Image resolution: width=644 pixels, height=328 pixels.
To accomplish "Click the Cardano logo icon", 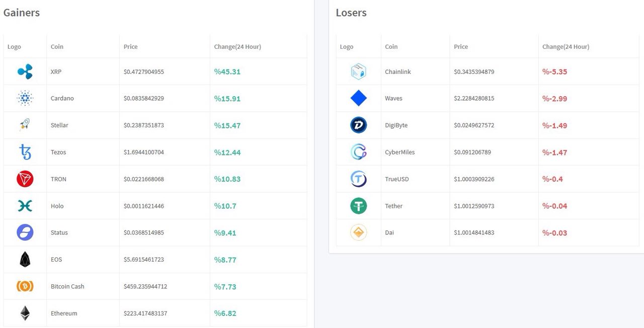I will click(x=25, y=98).
